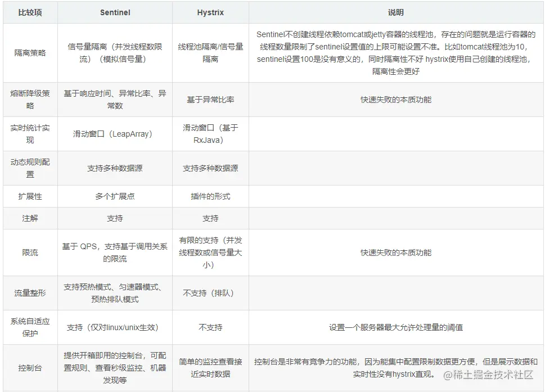This screenshot has height=392, width=545.
Task: Click '快速失败的本质功能' in 熔断降级策略 row
Action: tap(396, 100)
